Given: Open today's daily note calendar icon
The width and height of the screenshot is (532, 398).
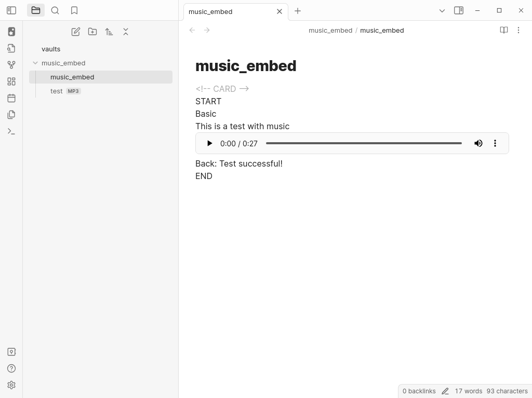Looking at the screenshot, I should coord(11,98).
